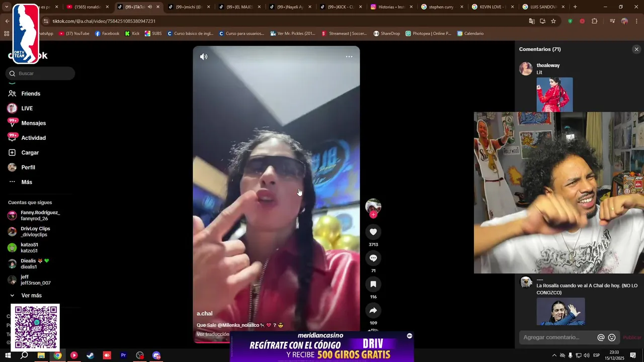
Task: Open the Chrome extensions puzzle icon
Action: [x=595, y=21]
